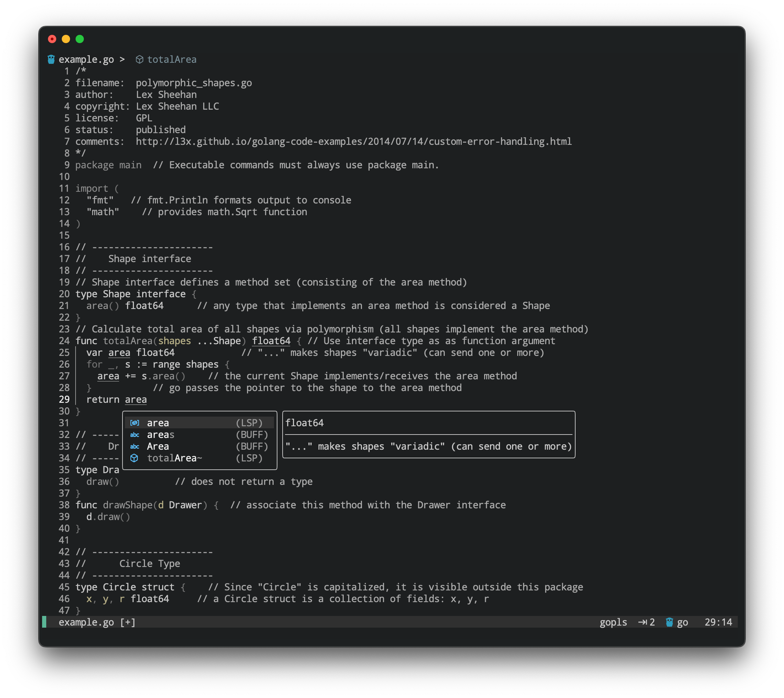Open the l3x.github.io URL in comments
784x698 pixels.
click(353, 141)
